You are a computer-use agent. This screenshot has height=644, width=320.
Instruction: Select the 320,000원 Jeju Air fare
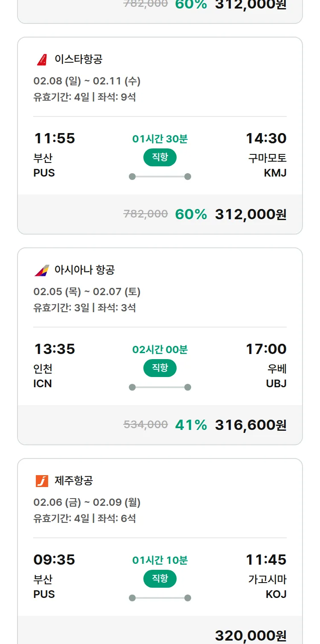250,635
